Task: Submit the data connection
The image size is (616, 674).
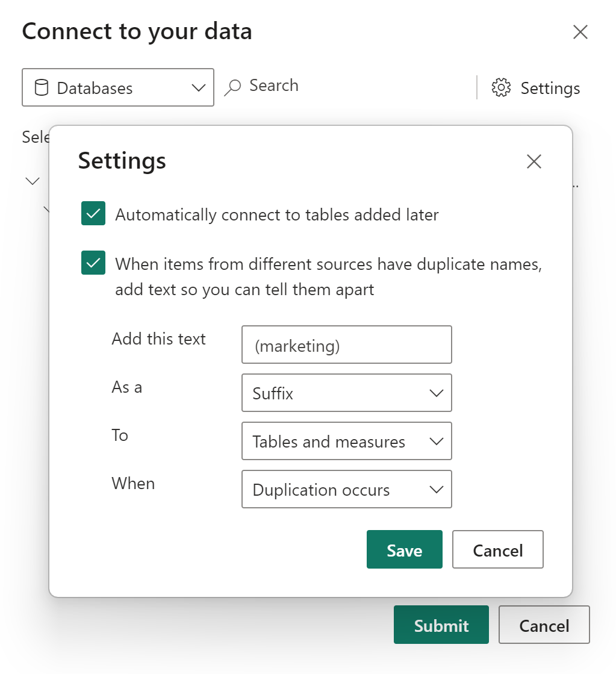Action: (x=441, y=625)
